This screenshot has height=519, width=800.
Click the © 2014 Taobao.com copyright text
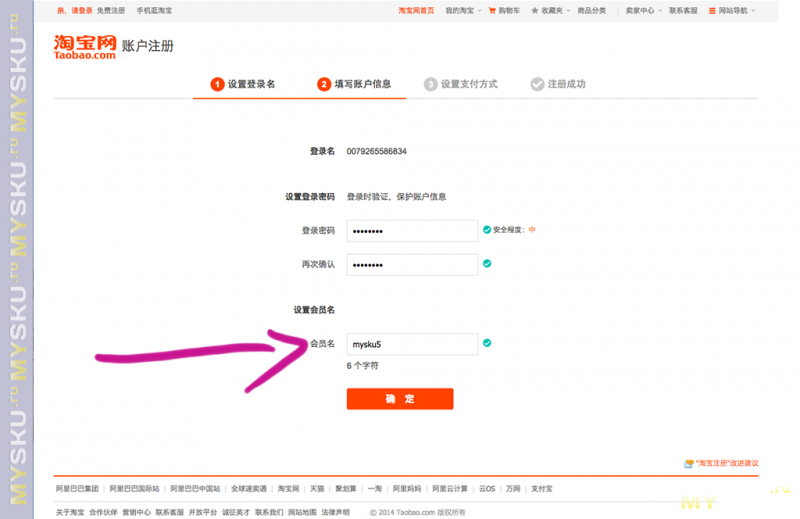coord(417,512)
